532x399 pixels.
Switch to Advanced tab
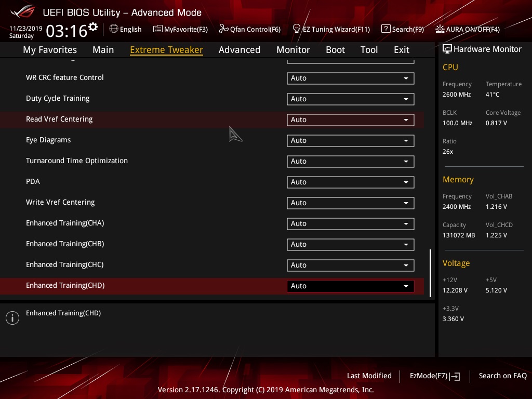click(240, 50)
